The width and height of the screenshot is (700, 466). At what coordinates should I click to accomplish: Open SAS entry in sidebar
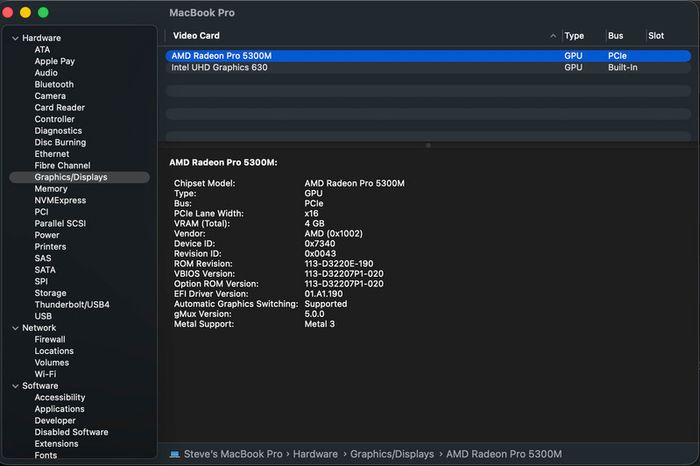[x=43, y=258]
